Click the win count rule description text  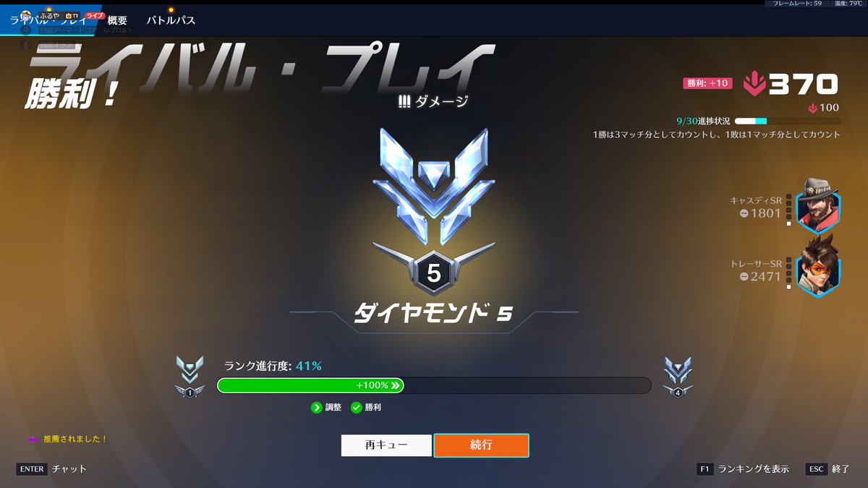pyautogui.click(x=716, y=135)
